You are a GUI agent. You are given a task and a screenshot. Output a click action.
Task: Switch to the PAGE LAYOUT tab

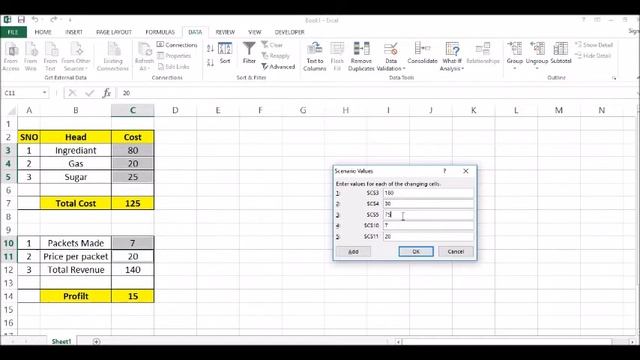[114, 32]
